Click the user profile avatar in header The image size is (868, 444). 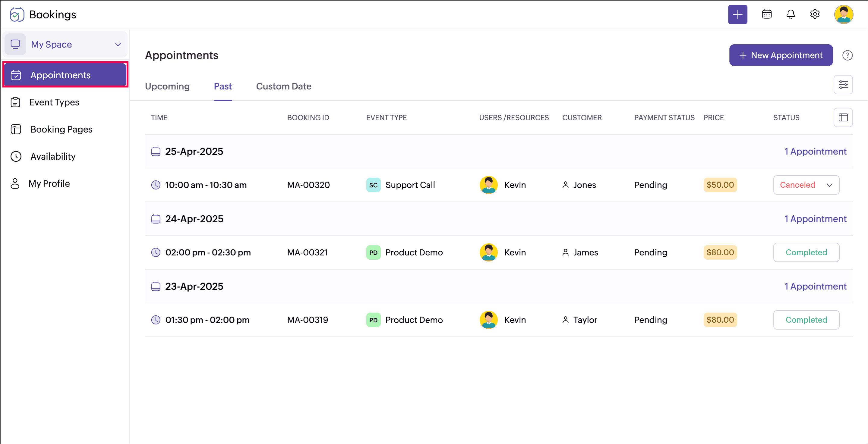tap(843, 14)
